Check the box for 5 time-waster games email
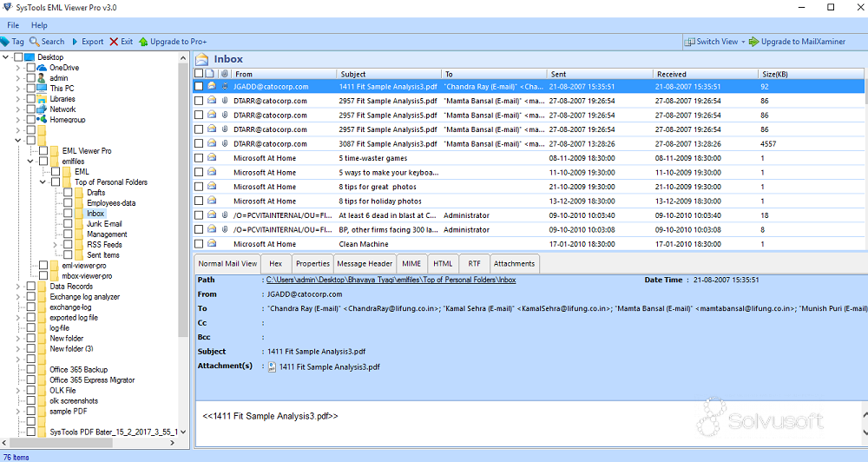 coord(199,158)
